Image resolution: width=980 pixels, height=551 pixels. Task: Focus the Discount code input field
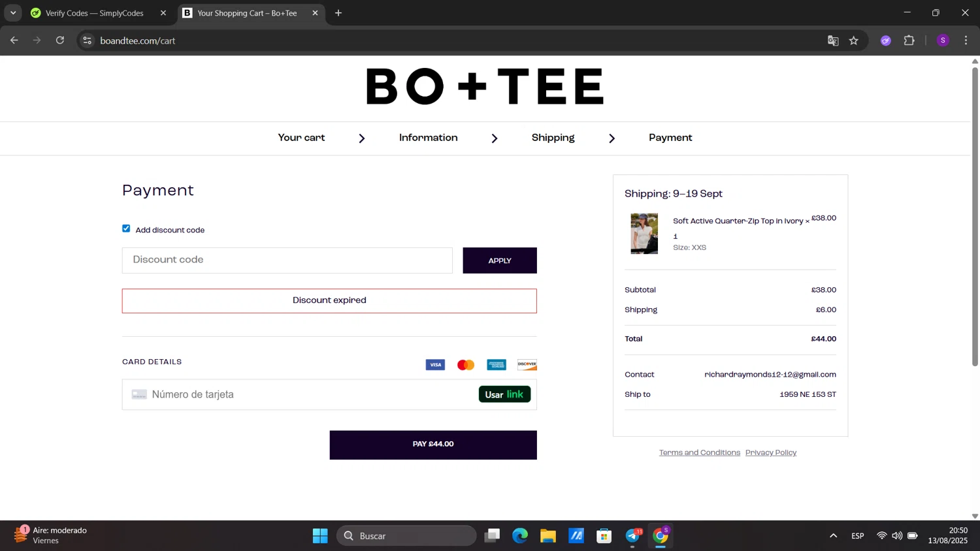coord(287,260)
